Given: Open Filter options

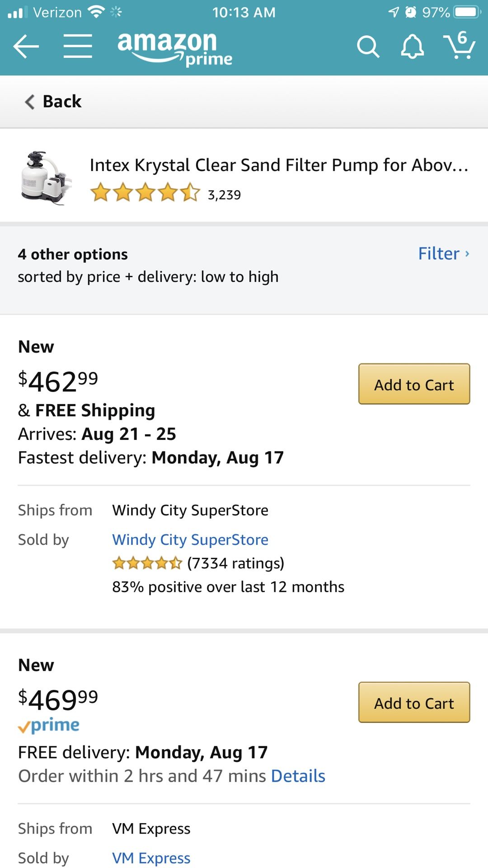Looking at the screenshot, I should coord(443,254).
